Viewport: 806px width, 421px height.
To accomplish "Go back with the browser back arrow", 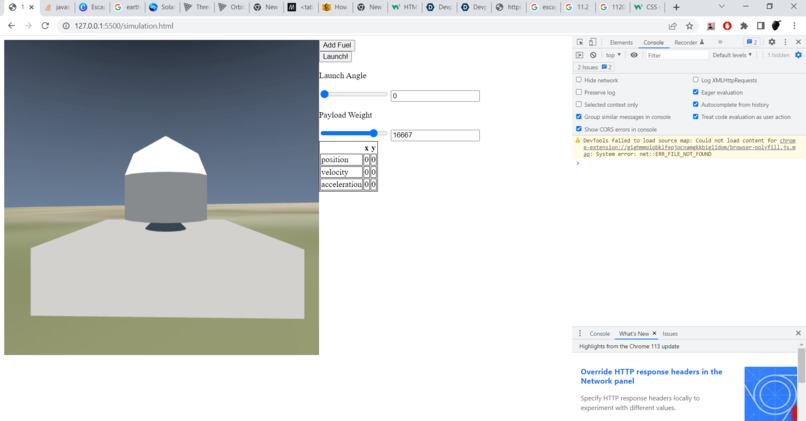I will [11, 26].
